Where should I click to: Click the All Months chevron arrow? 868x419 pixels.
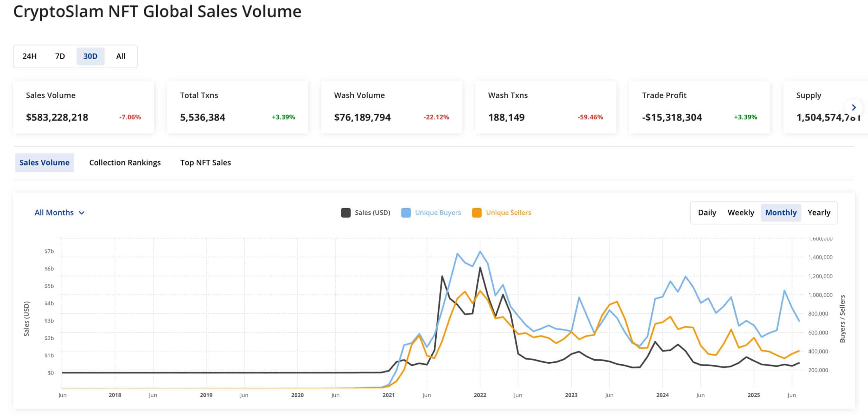81,213
